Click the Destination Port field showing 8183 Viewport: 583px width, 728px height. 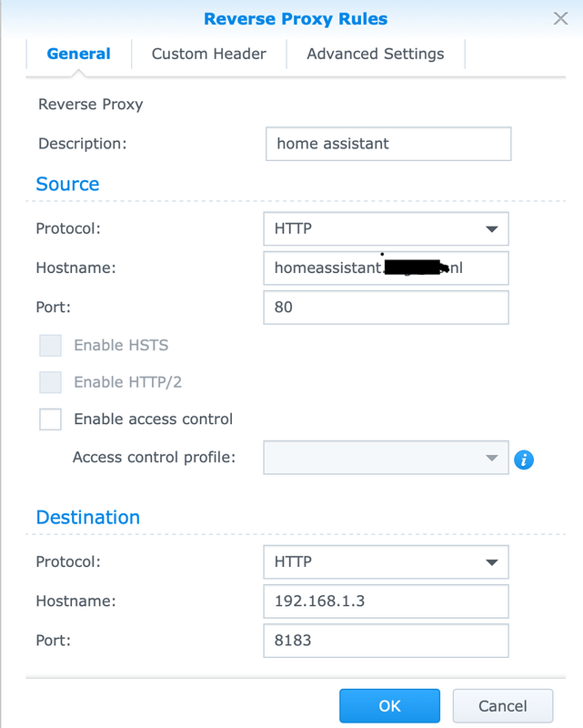point(386,641)
